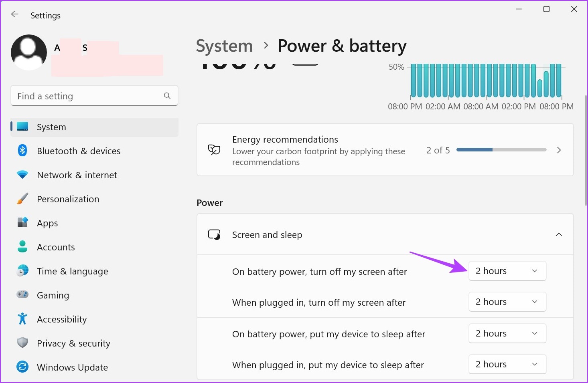Click the Screen and sleep icon
This screenshot has height=383, width=588.
(214, 234)
